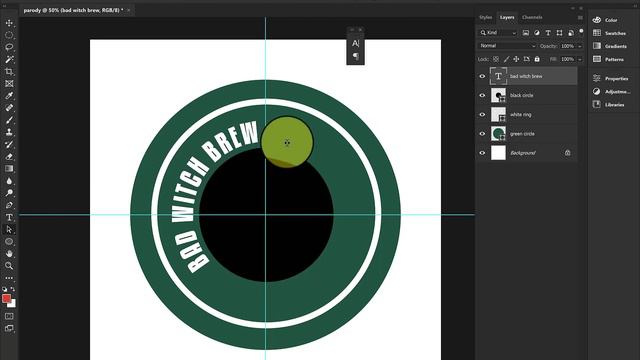Reset default foreground and background colors
Screen dimensions: 640x360
click(4, 289)
